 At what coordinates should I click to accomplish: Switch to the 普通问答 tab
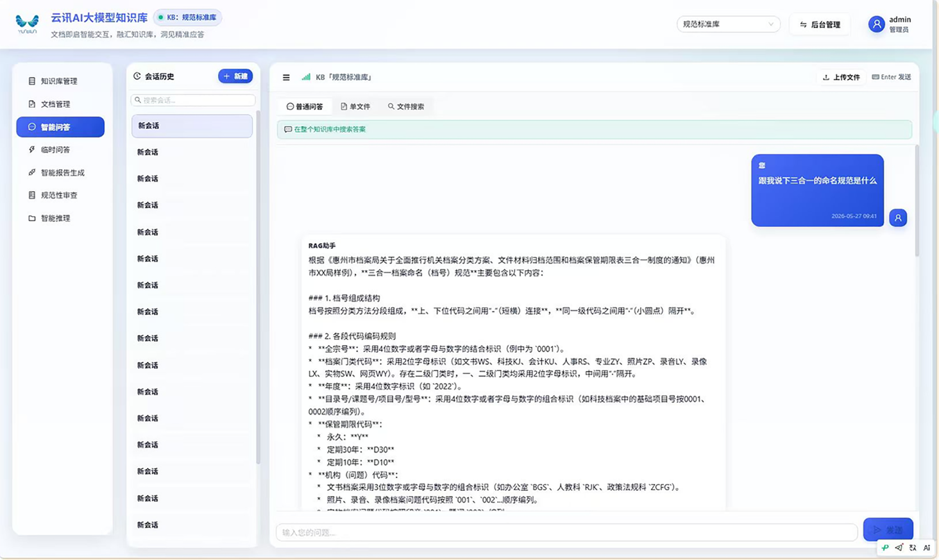tap(305, 106)
